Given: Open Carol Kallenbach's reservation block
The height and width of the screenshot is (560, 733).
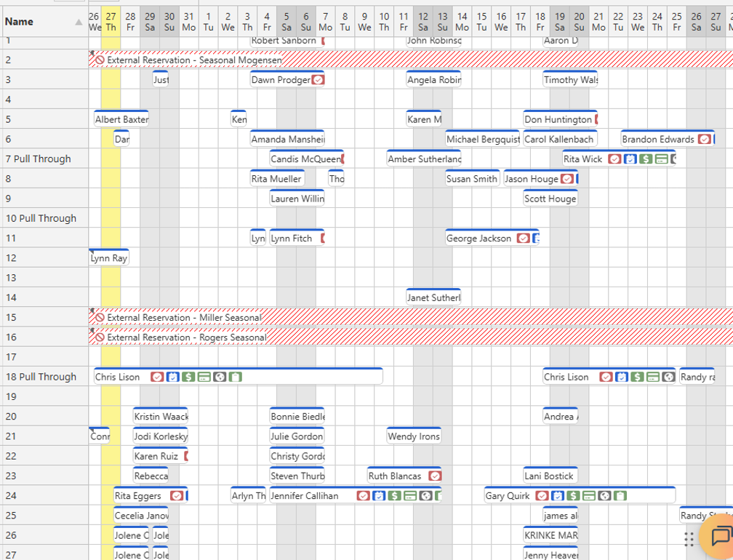Looking at the screenshot, I should 561,139.
